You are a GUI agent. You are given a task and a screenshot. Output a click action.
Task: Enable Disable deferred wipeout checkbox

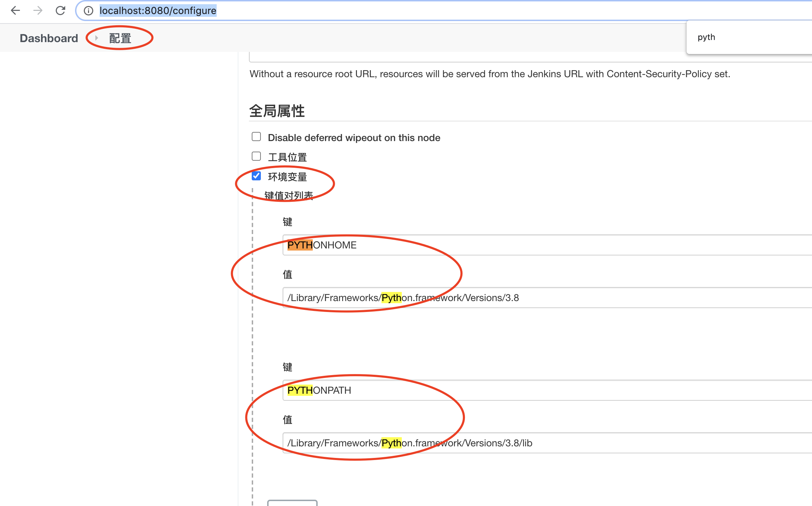coord(256,137)
